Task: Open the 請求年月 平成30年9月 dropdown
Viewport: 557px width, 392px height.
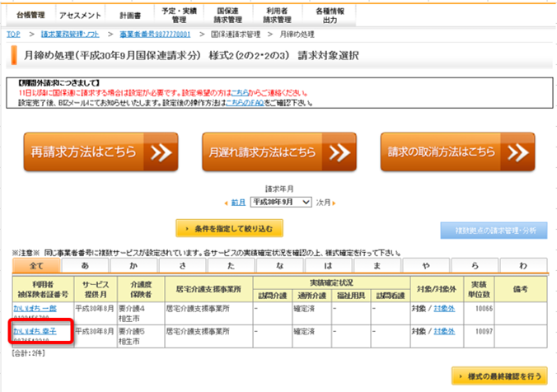Action: [281, 202]
